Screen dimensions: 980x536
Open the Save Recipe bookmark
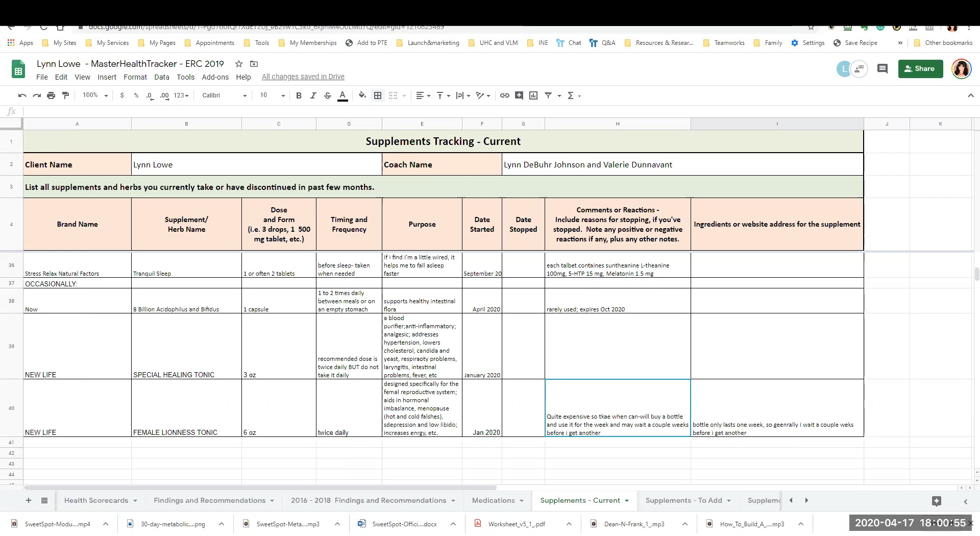855,43
